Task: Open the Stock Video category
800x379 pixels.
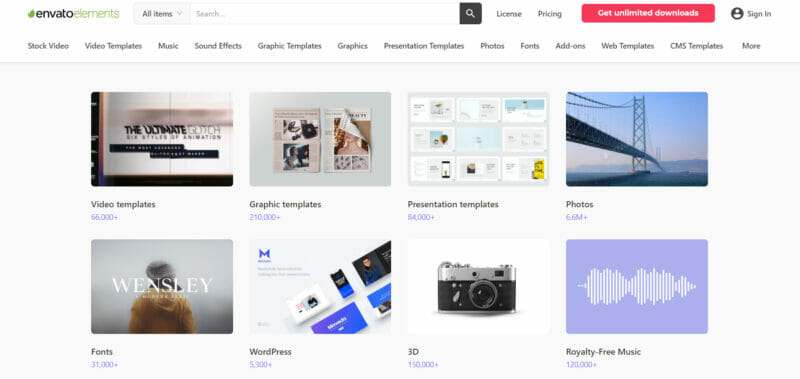Action: coord(48,46)
